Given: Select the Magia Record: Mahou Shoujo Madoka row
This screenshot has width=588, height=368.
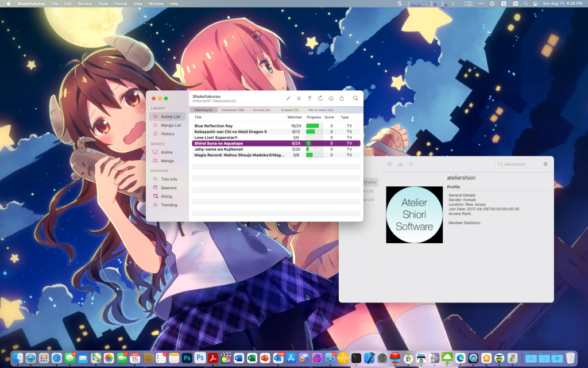Looking at the screenshot, I should click(x=276, y=155).
